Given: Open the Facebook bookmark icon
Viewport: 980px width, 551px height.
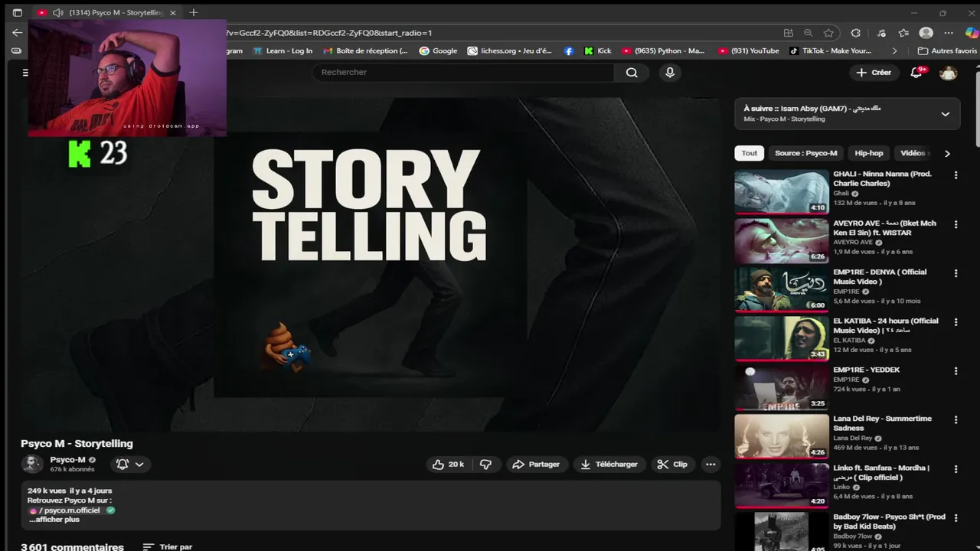Looking at the screenshot, I should coord(568,51).
